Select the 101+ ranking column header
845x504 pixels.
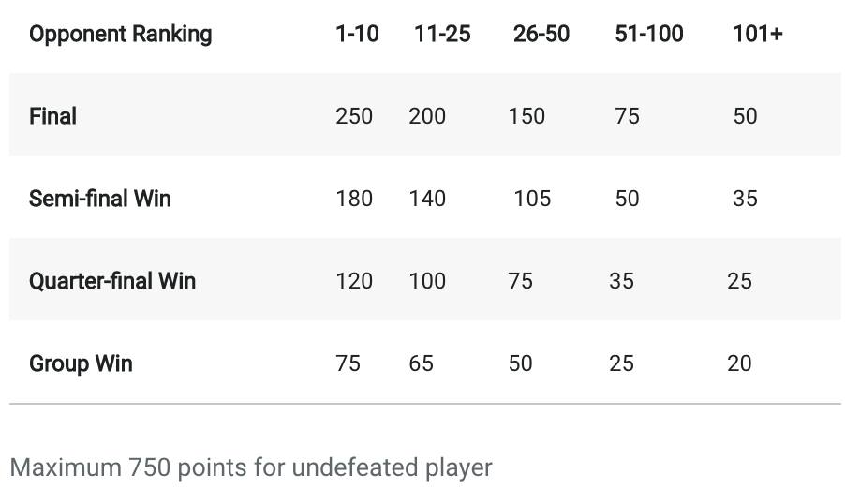click(x=757, y=35)
